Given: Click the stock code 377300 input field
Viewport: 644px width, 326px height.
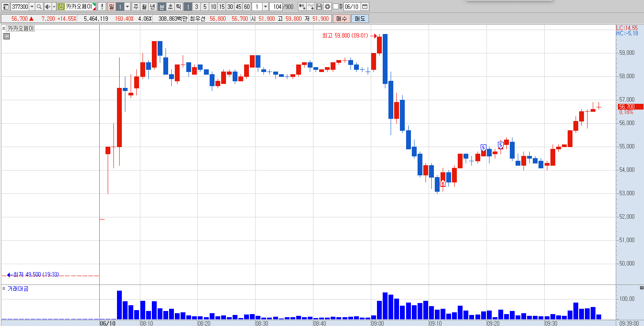Looking at the screenshot, I should pyautogui.click(x=20, y=7).
